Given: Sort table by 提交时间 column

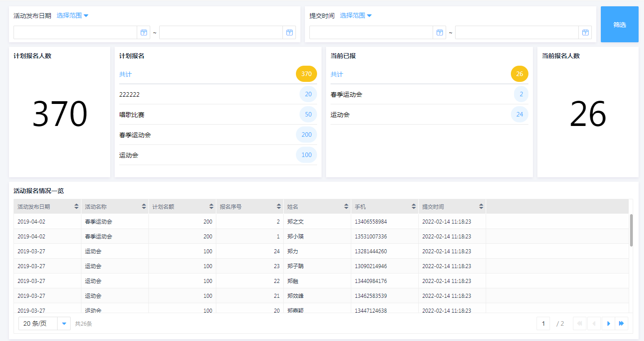Looking at the screenshot, I should [481, 206].
